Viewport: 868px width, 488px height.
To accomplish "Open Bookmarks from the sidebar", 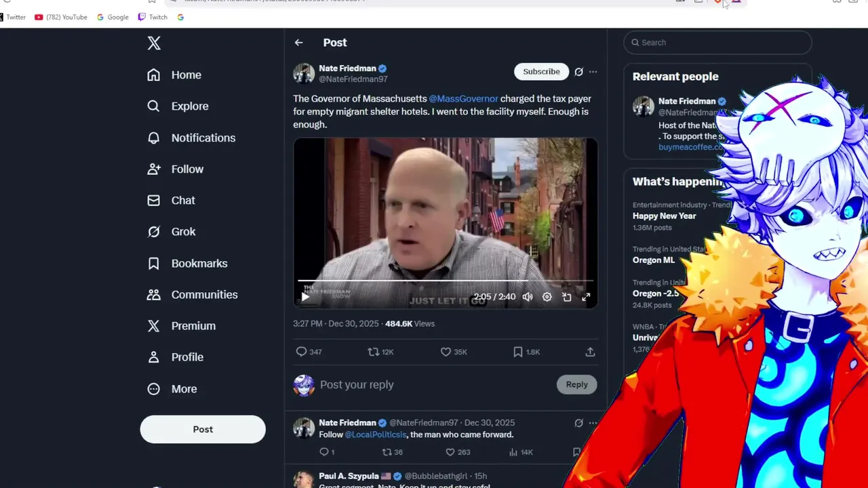I will click(187, 264).
